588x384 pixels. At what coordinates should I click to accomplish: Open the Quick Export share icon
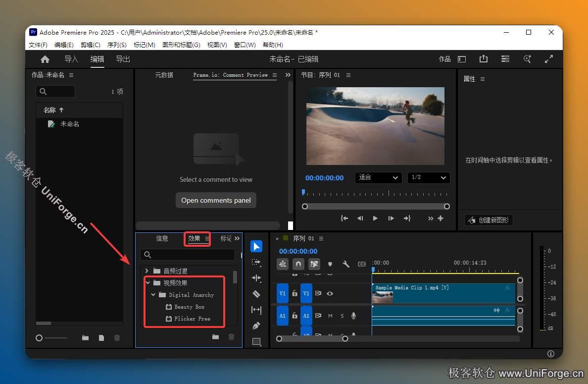[484, 59]
